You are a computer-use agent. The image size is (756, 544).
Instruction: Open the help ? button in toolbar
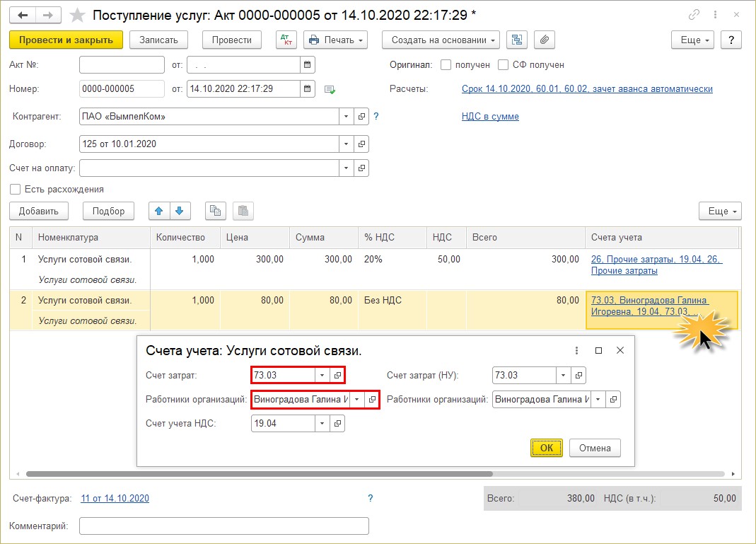[x=731, y=40]
